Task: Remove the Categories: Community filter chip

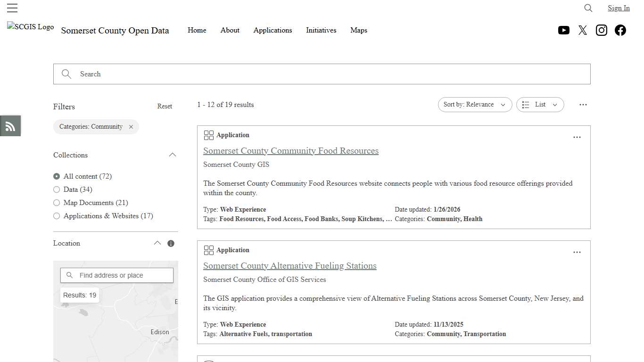Action: point(131,126)
